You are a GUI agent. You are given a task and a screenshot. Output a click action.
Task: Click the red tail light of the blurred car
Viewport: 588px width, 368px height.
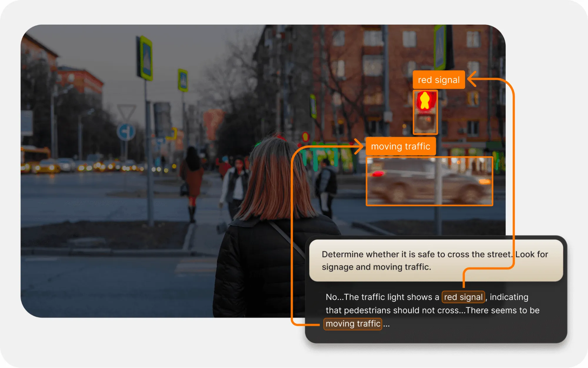(378, 174)
